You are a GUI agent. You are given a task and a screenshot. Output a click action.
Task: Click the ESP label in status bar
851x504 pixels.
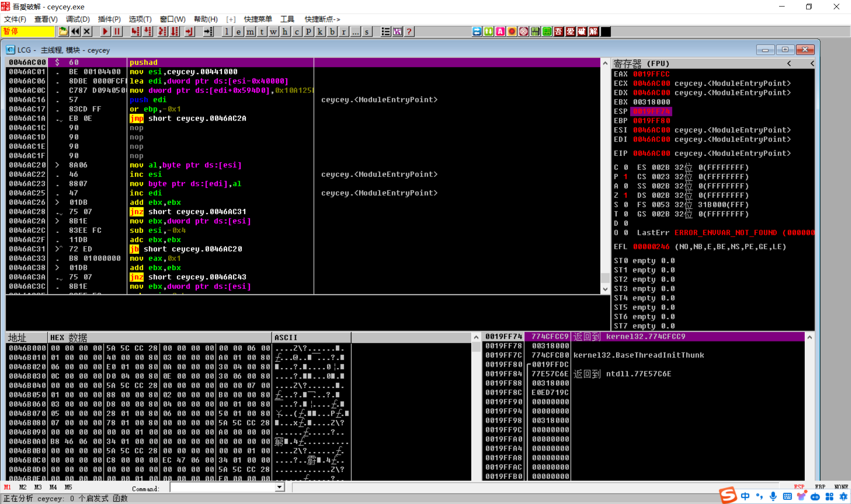(x=799, y=487)
